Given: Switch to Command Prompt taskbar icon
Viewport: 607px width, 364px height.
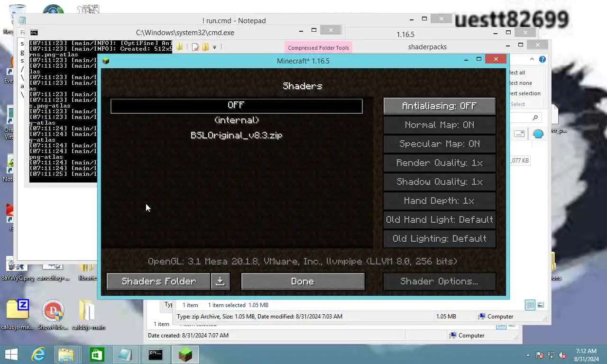Looking at the screenshot, I should click(156, 355).
